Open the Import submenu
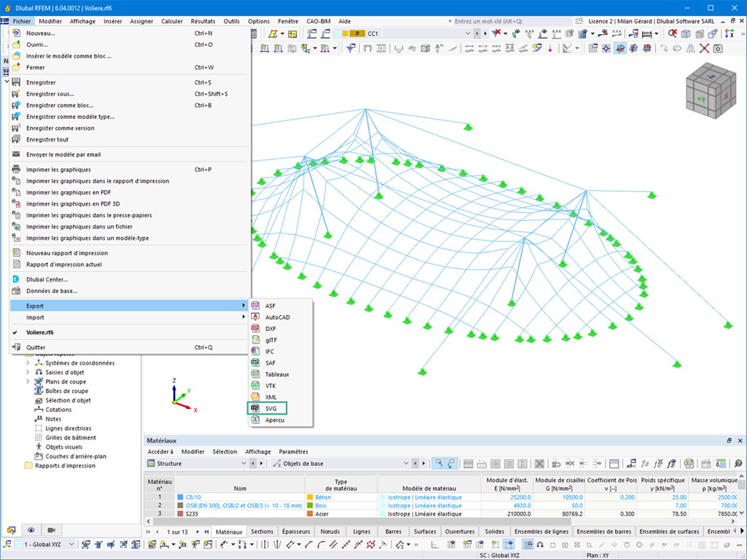 (128, 317)
